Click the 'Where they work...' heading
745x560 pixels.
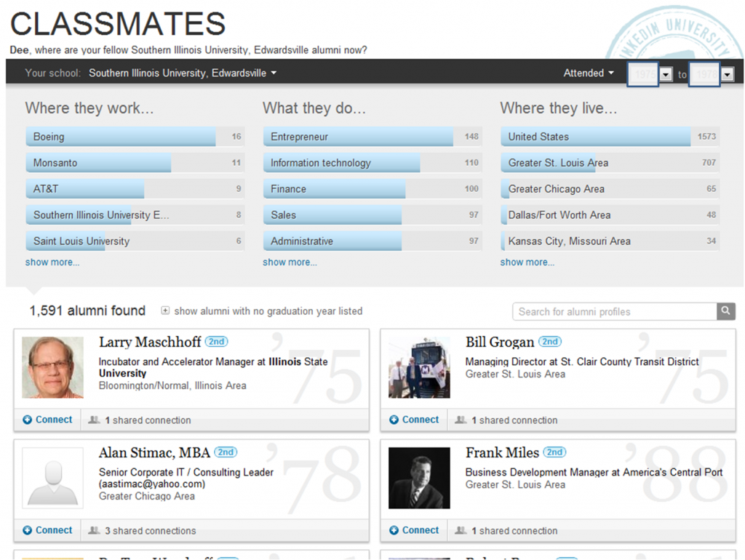[x=89, y=108]
